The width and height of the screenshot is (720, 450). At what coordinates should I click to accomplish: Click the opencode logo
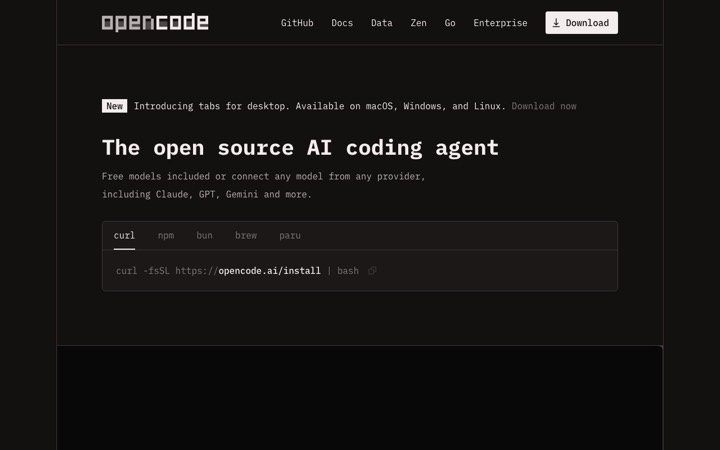[155, 22]
